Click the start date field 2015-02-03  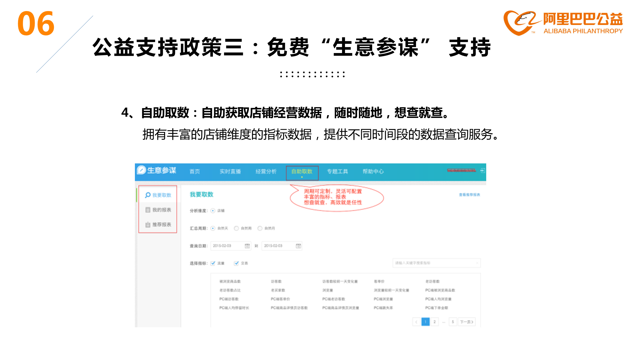point(231,246)
